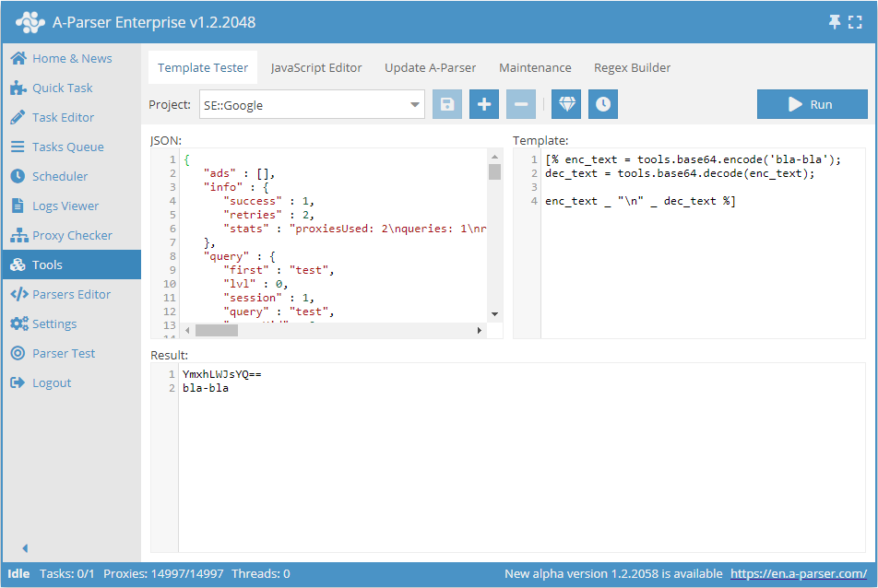Click the JSON panel horizontal scrollbar thumb
Viewport: 878px width, 588px height.
point(216,330)
